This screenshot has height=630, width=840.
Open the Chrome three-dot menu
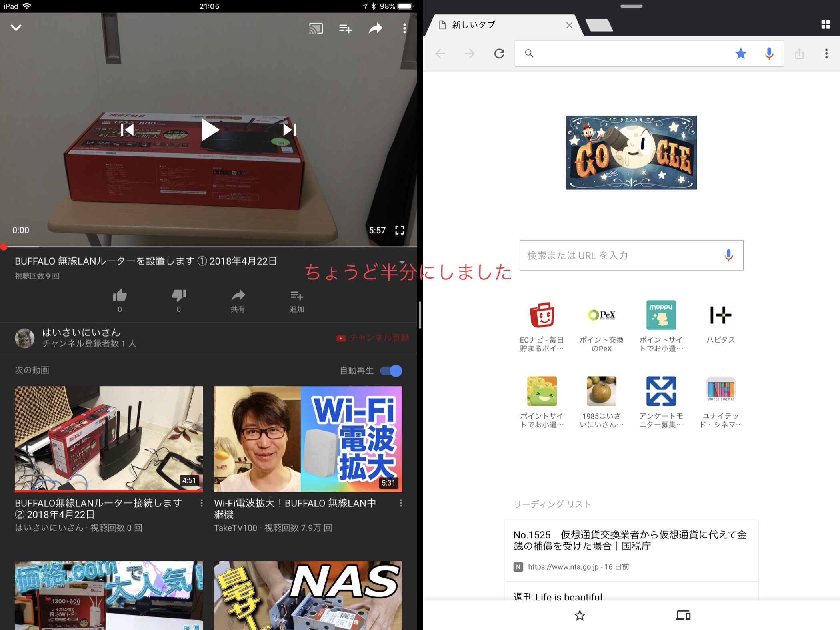point(826,54)
